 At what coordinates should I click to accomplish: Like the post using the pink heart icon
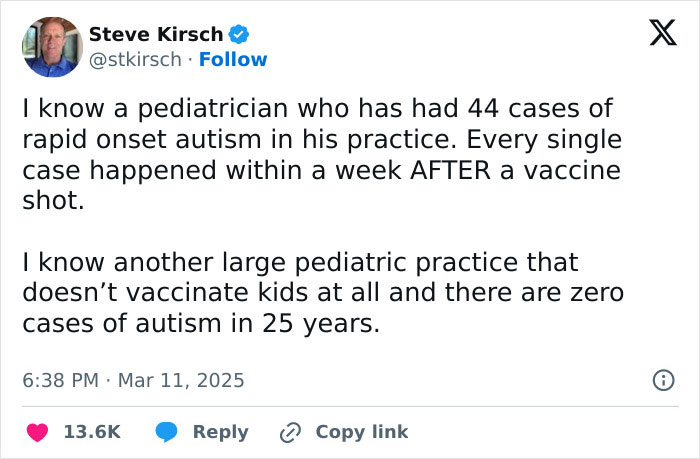tap(38, 432)
